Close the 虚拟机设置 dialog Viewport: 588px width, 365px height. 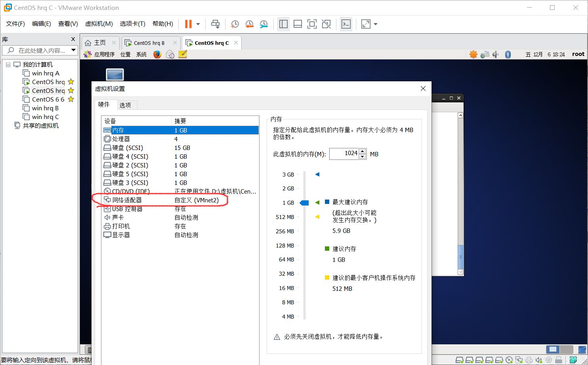pyautogui.click(x=423, y=88)
